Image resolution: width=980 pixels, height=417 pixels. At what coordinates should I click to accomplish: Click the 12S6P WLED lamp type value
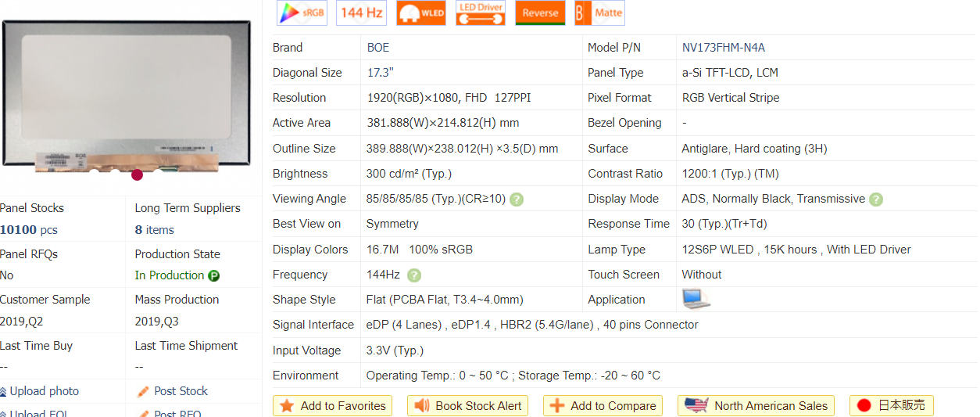796,250
